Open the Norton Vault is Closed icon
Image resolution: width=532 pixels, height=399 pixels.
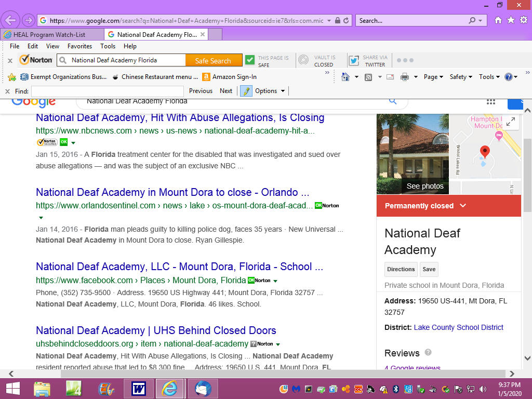point(303,60)
